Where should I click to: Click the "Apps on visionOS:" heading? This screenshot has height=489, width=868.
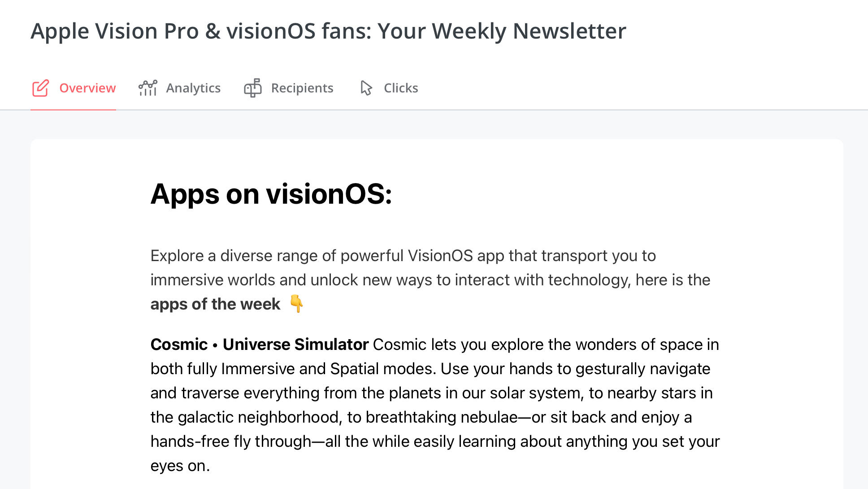pyautogui.click(x=271, y=194)
